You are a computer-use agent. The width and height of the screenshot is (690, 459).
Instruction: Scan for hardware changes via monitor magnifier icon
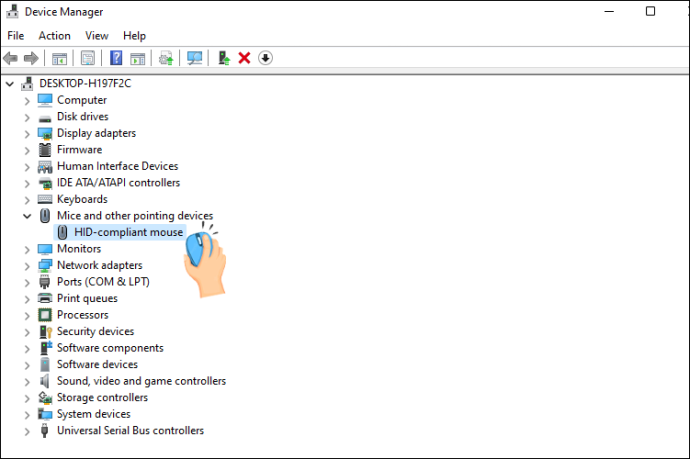click(195, 58)
